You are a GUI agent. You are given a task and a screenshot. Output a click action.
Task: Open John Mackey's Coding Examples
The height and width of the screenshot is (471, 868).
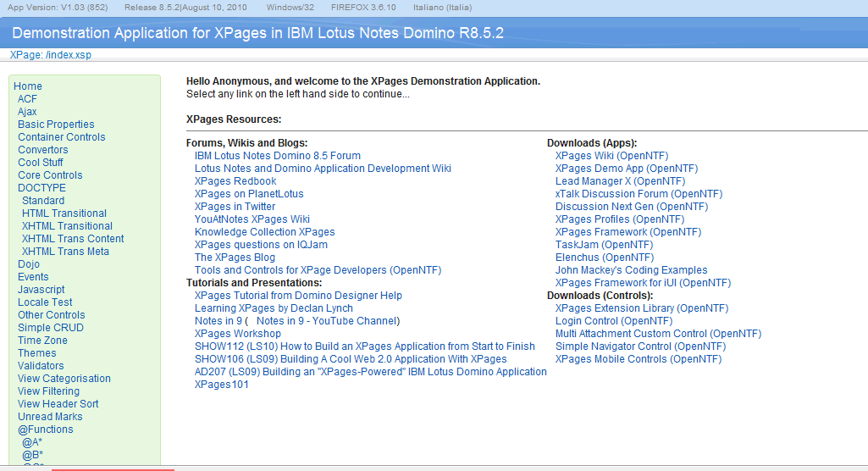(x=631, y=270)
